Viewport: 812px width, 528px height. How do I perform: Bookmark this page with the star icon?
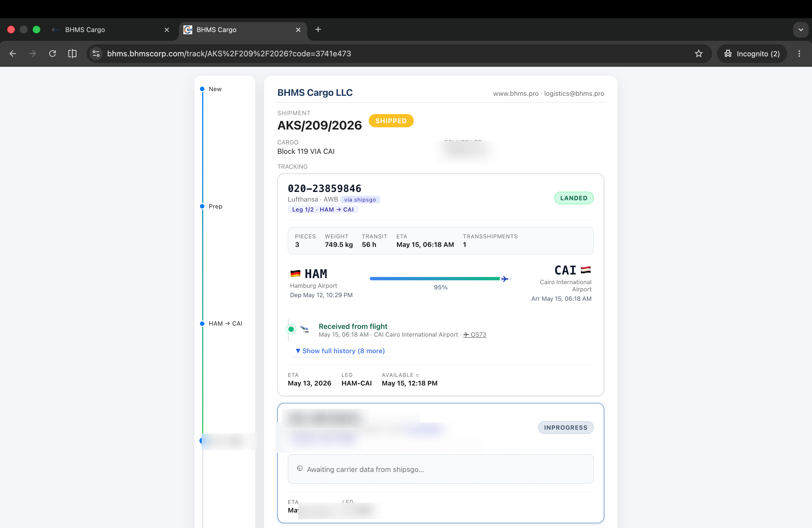point(699,54)
